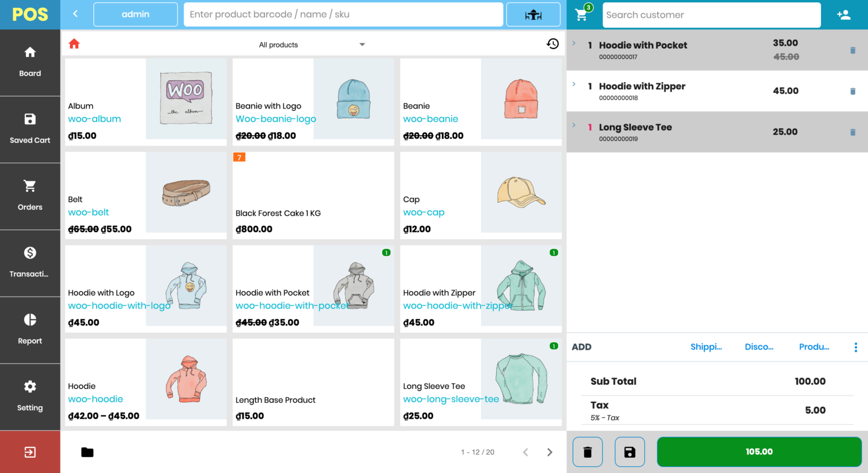Click the green 105.00 checkout button

click(x=759, y=452)
